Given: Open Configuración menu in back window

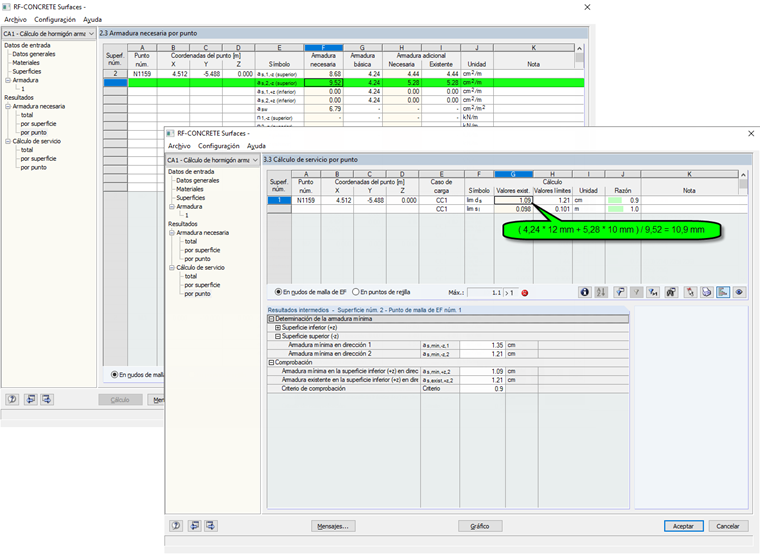Looking at the screenshot, I should click(x=55, y=19).
